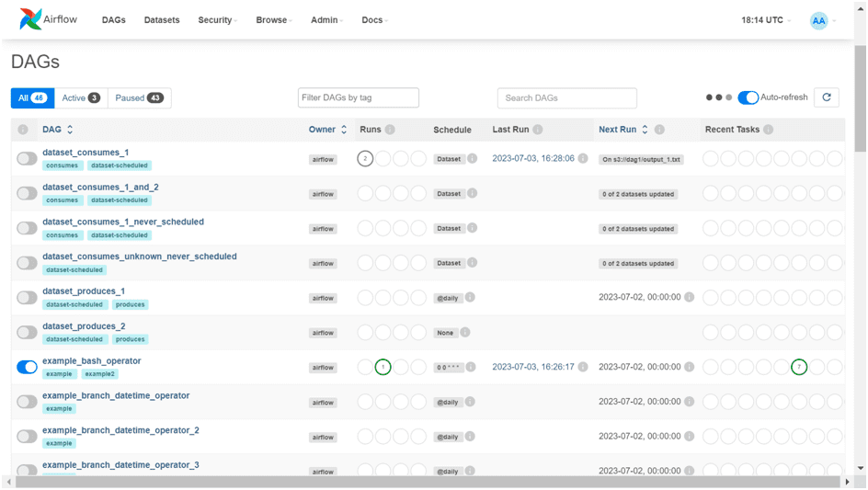
Task: Open DAGs in the navbar
Action: pyautogui.click(x=113, y=20)
